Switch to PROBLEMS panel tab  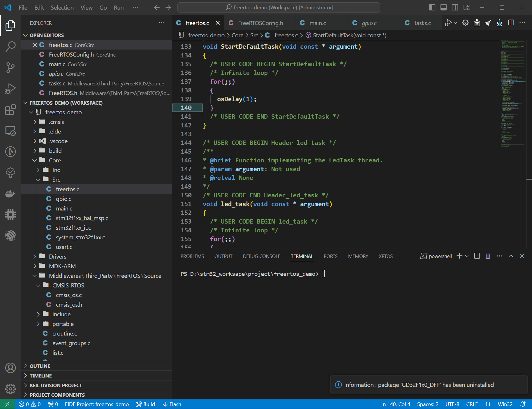pyautogui.click(x=192, y=256)
